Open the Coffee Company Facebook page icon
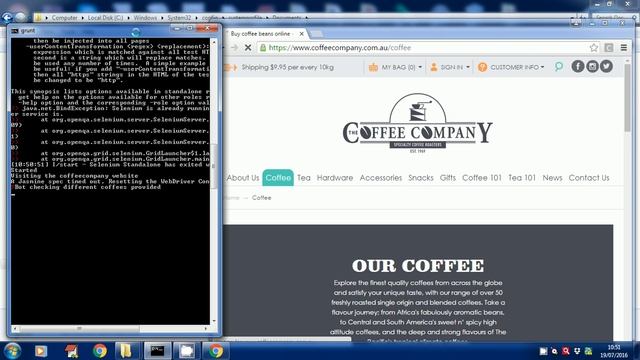 click(x=578, y=66)
